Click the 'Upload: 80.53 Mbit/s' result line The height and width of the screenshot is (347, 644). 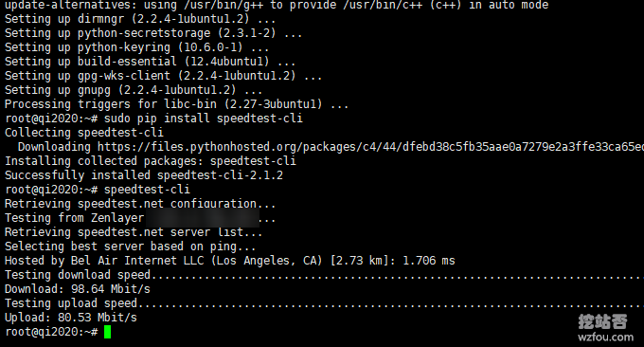click(71, 318)
